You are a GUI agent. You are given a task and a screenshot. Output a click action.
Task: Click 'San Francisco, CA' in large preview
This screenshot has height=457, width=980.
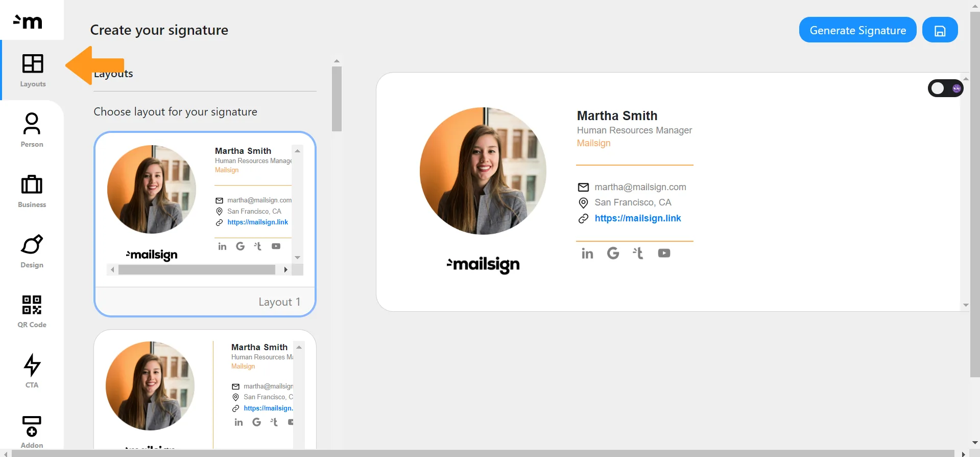point(633,202)
